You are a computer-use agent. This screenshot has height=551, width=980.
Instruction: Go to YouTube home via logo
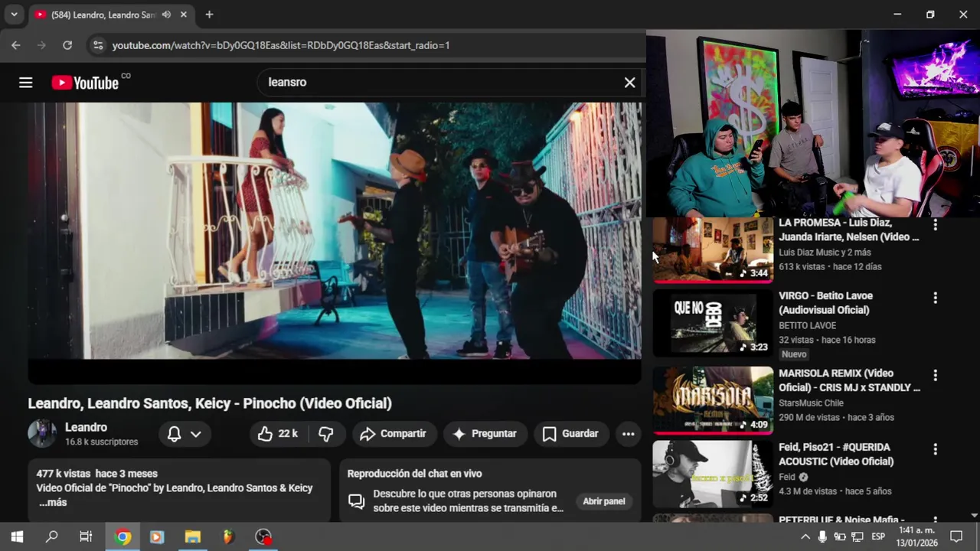[x=85, y=83]
